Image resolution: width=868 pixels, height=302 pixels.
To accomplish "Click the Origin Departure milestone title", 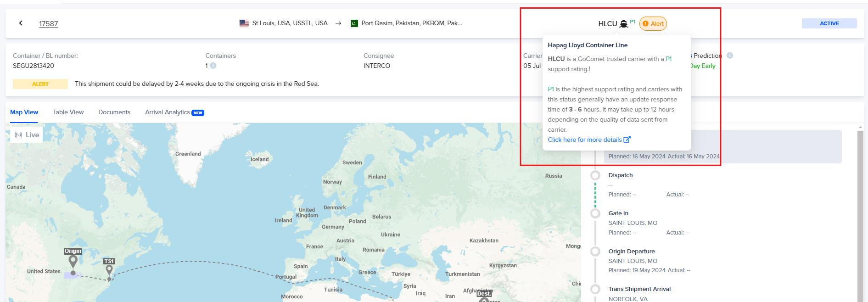I will tap(632, 252).
